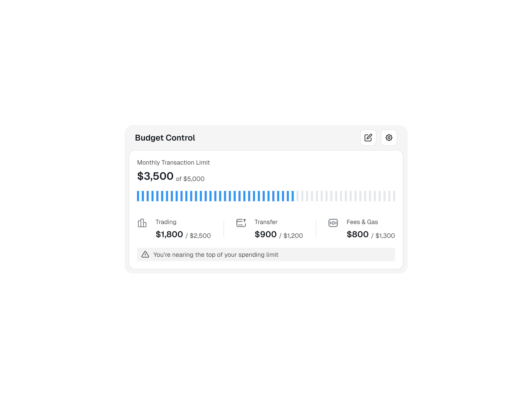Click the $3,500 spent amount
This screenshot has height=399, width=532.
click(x=155, y=176)
